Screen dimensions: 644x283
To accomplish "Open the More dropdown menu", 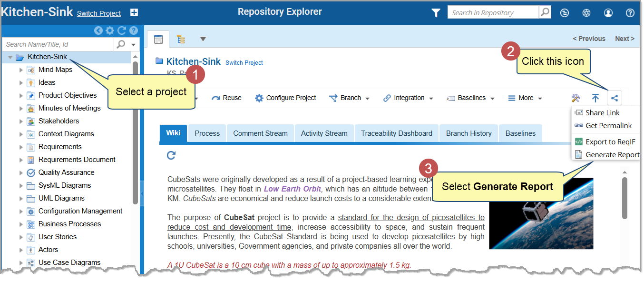I will [525, 98].
